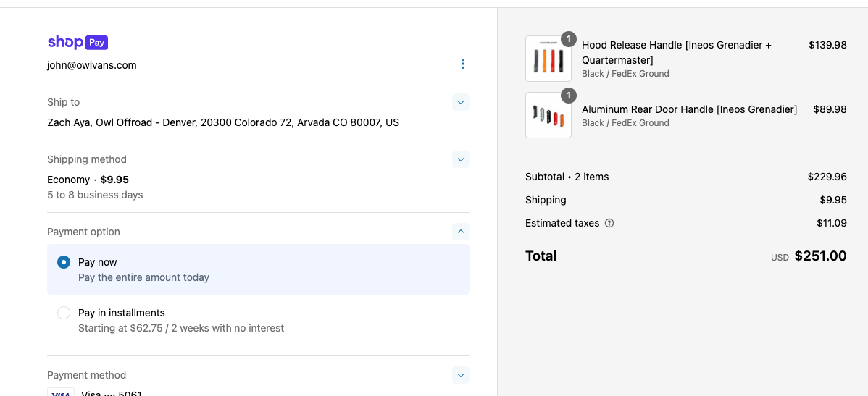Click the john@owlvans.com email address

pyautogui.click(x=92, y=65)
